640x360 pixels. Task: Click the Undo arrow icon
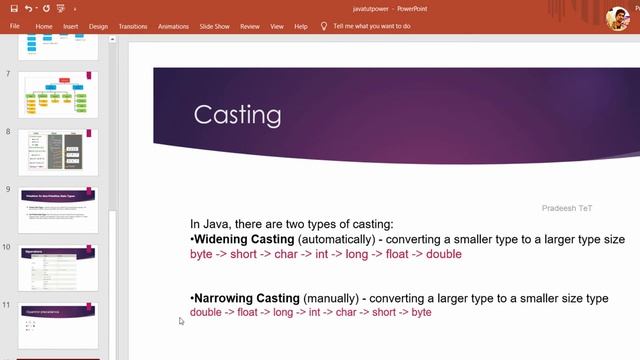tap(28, 9)
